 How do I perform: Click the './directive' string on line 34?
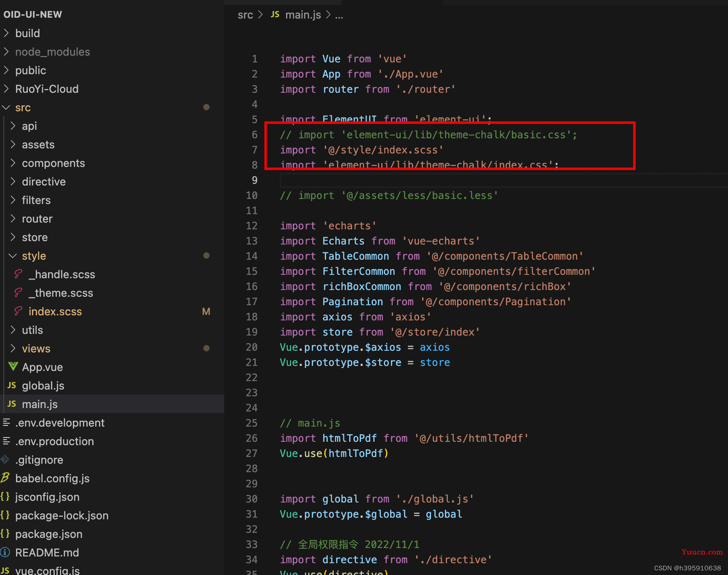coord(453,559)
